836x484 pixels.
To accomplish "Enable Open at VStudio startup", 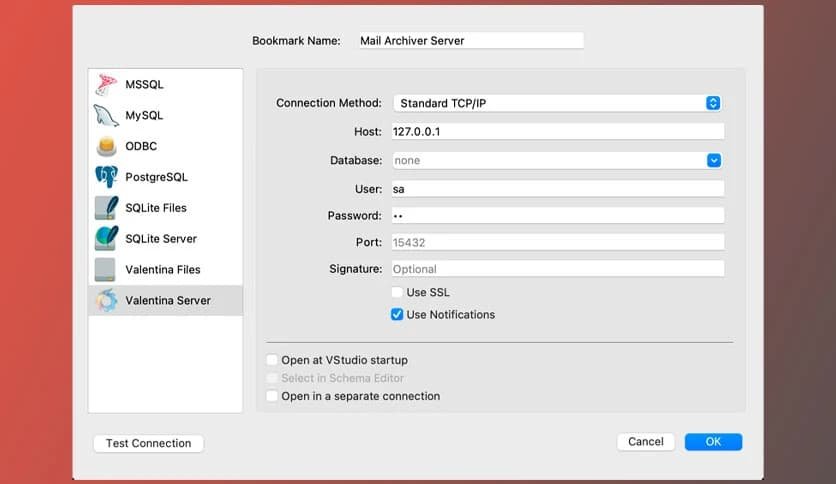I will (x=272, y=360).
